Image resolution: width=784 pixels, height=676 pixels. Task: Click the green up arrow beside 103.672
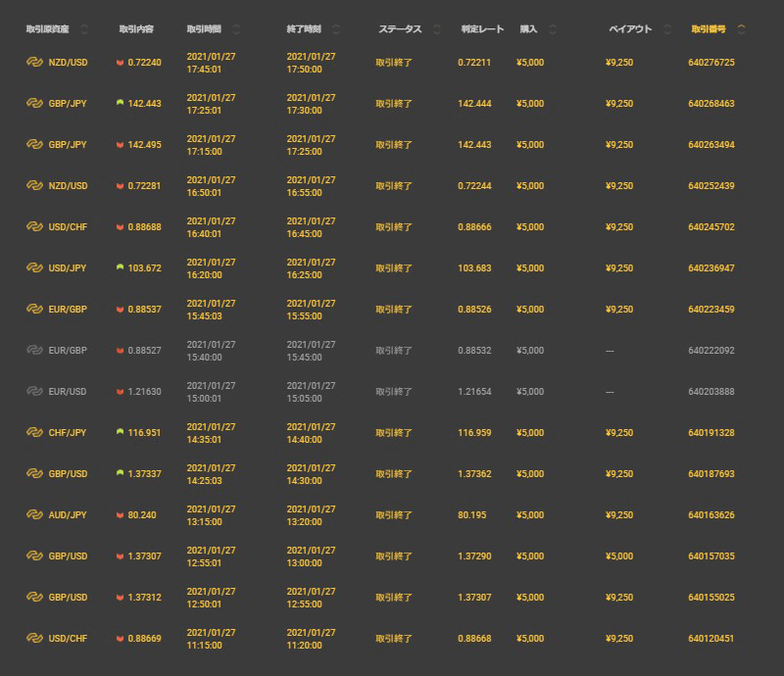[120, 267]
